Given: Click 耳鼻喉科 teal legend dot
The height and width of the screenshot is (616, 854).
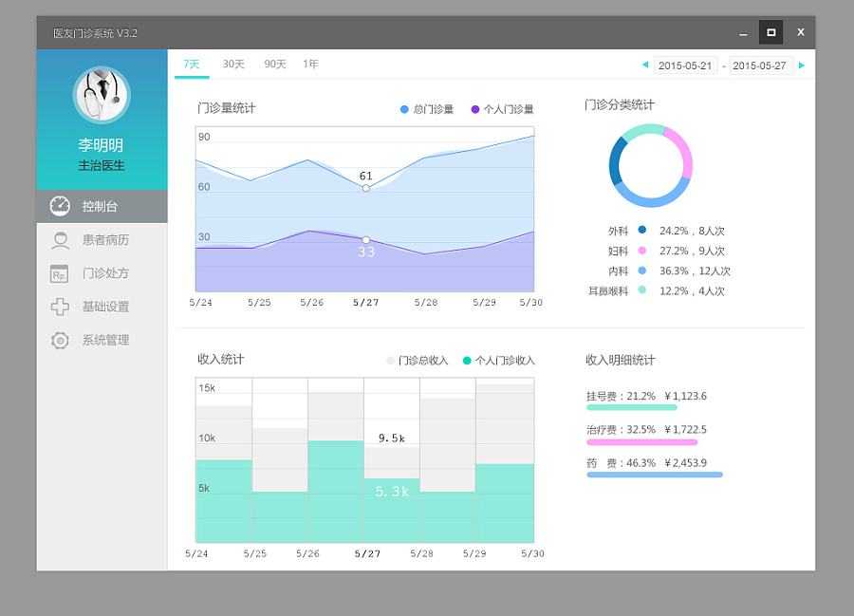Looking at the screenshot, I should point(642,290).
